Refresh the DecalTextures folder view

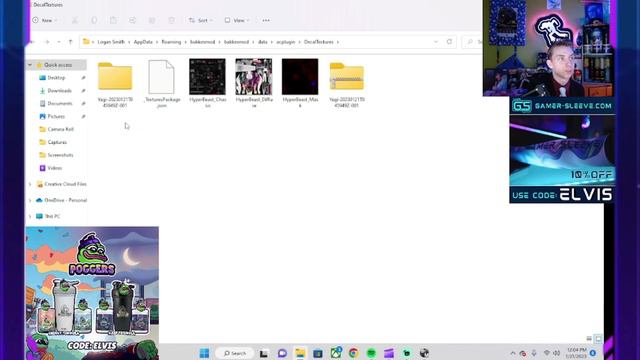pyautogui.click(x=449, y=42)
